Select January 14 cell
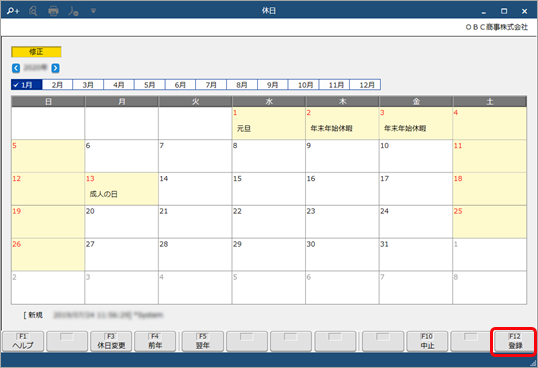The image size is (538, 368). [x=195, y=189]
